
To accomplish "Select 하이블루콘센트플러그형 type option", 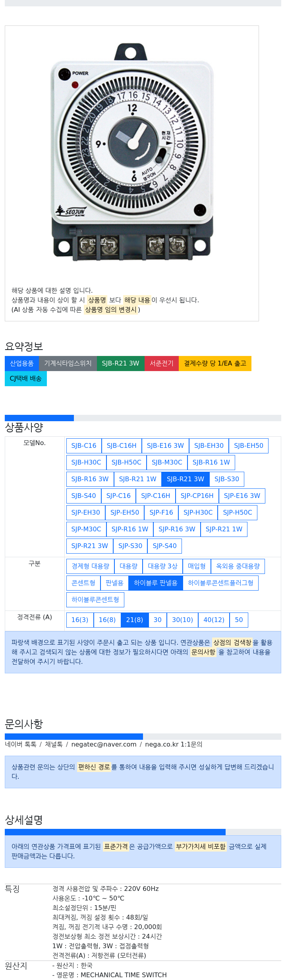I will click(x=221, y=583).
